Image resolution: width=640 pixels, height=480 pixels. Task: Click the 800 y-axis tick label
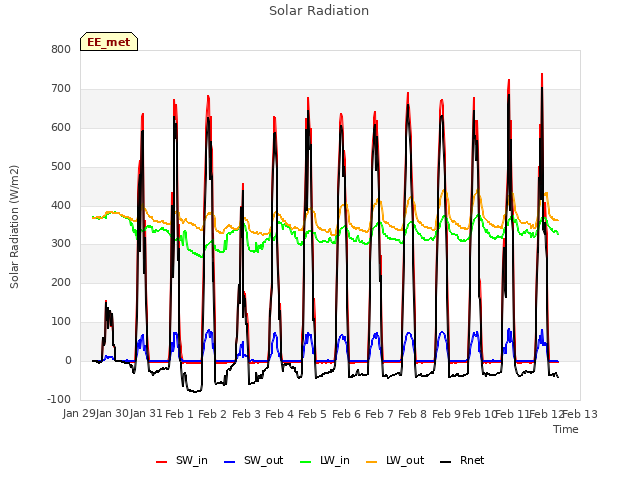[x=61, y=49]
